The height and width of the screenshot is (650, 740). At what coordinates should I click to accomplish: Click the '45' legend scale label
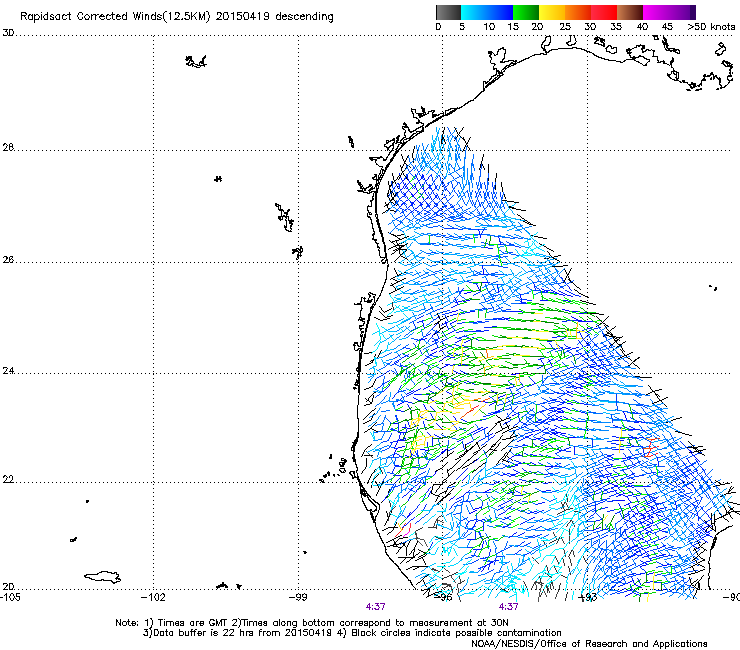point(667,27)
